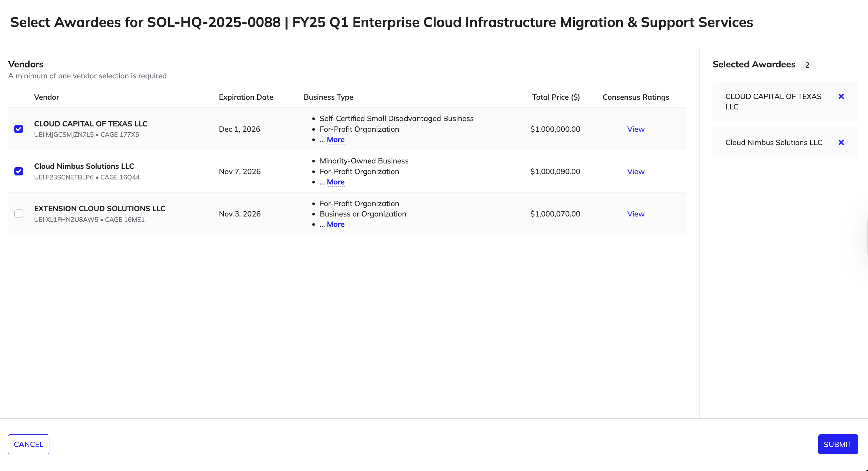Remove Cloud Nimbus Solutions LLC from selected awardees

pos(841,142)
